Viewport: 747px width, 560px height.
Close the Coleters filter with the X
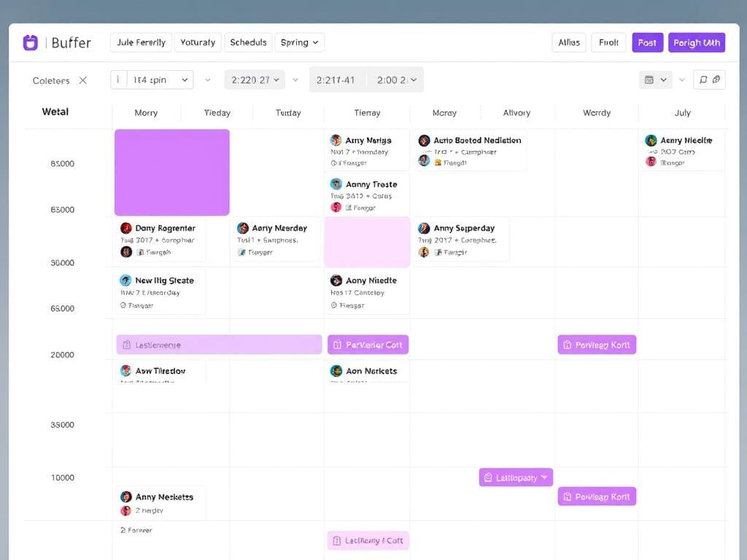[83, 80]
